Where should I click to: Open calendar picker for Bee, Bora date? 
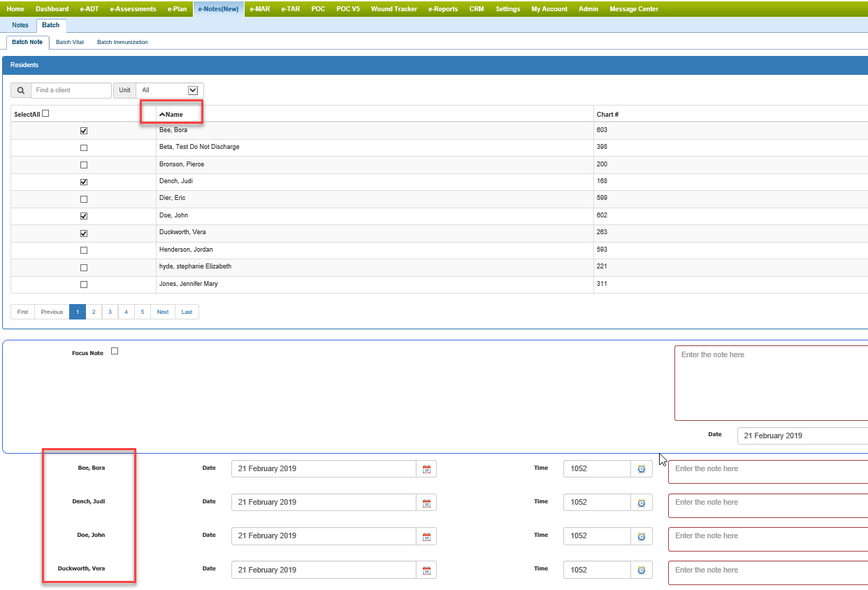point(426,469)
